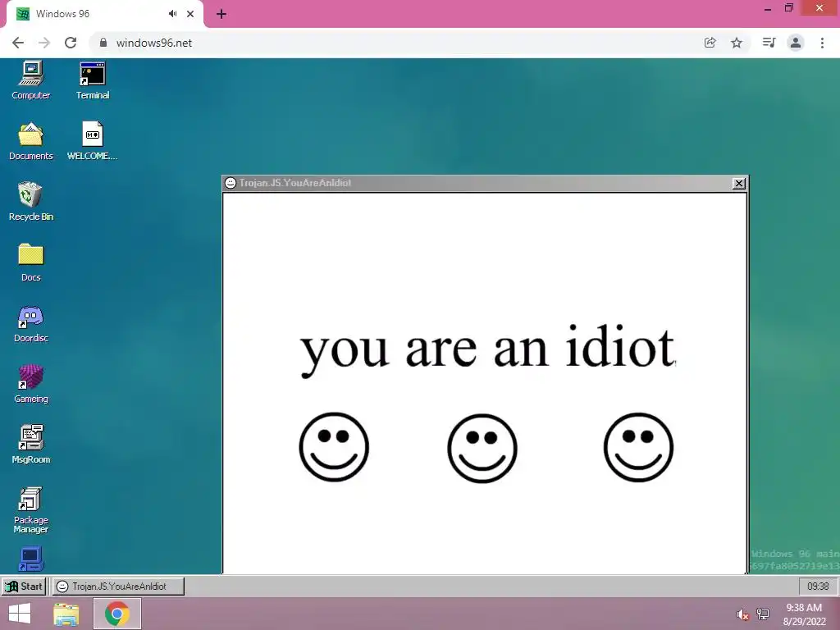Click the right smiley face image

pos(638,447)
